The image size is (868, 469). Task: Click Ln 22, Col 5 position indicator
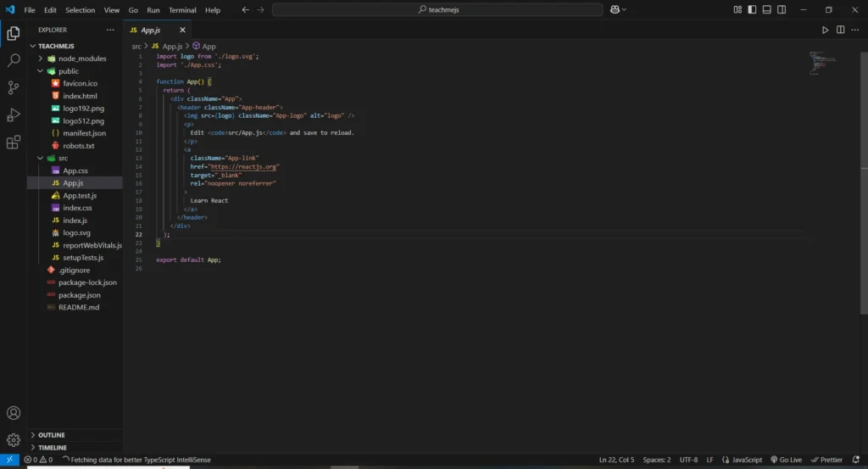point(617,460)
